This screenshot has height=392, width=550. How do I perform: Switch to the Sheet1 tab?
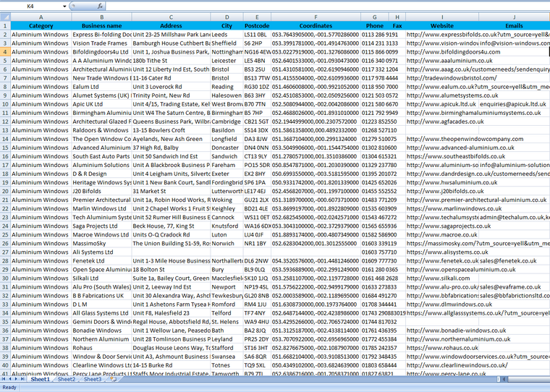40,380
